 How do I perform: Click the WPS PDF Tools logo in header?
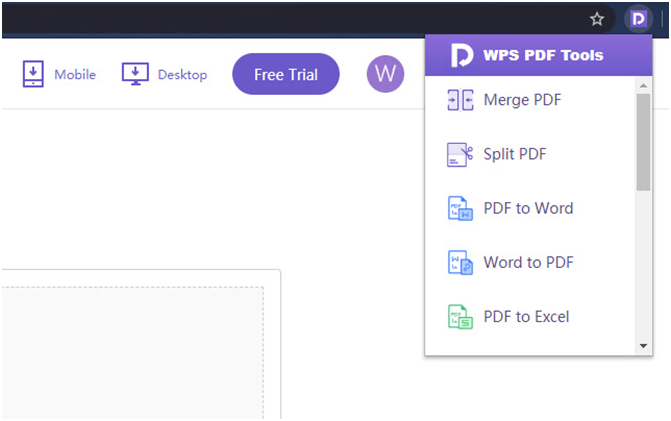462,55
